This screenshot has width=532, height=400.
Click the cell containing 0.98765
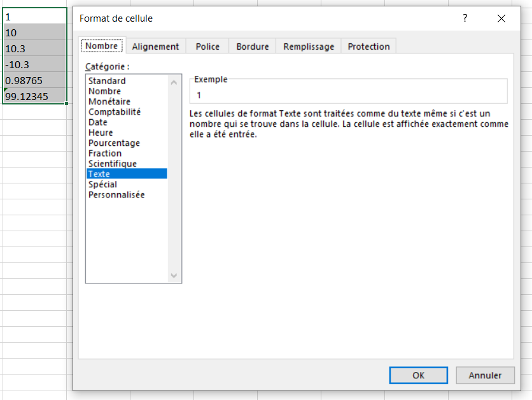coord(34,80)
